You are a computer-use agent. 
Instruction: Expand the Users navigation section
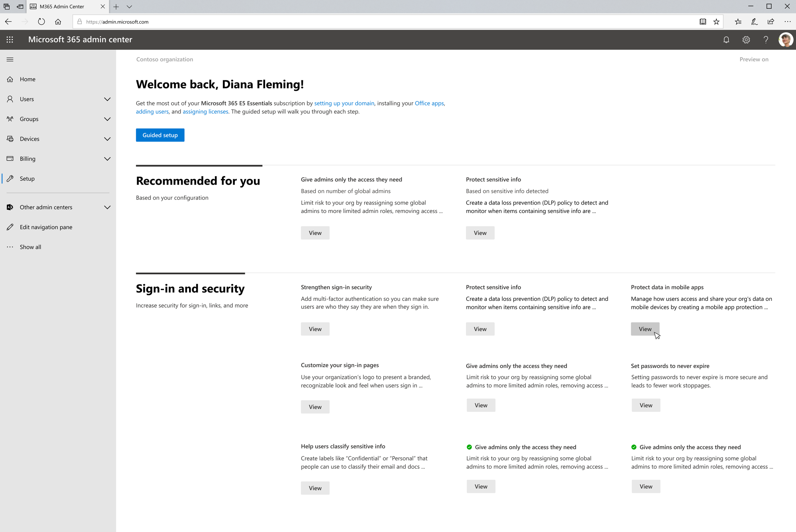[x=107, y=99]
